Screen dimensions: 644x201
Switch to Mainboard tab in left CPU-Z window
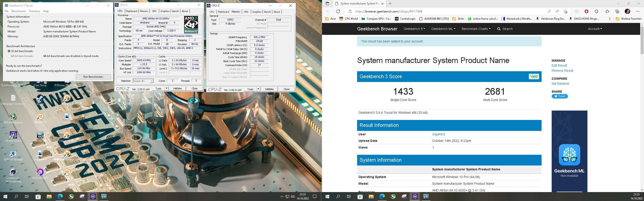tap(131, 11)
